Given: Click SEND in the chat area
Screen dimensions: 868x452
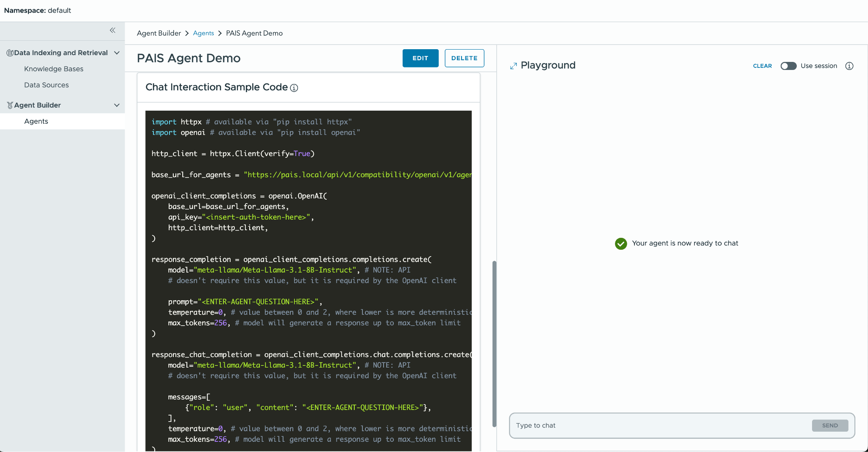Looking at the screenshot, I should click(829, 425).
